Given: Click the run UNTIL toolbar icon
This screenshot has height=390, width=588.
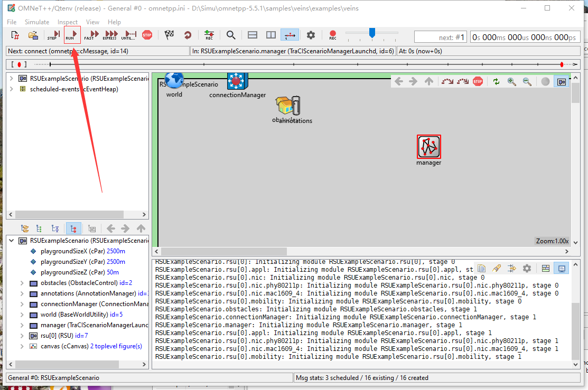Looking at the screenshot, I should click(128, 35).
